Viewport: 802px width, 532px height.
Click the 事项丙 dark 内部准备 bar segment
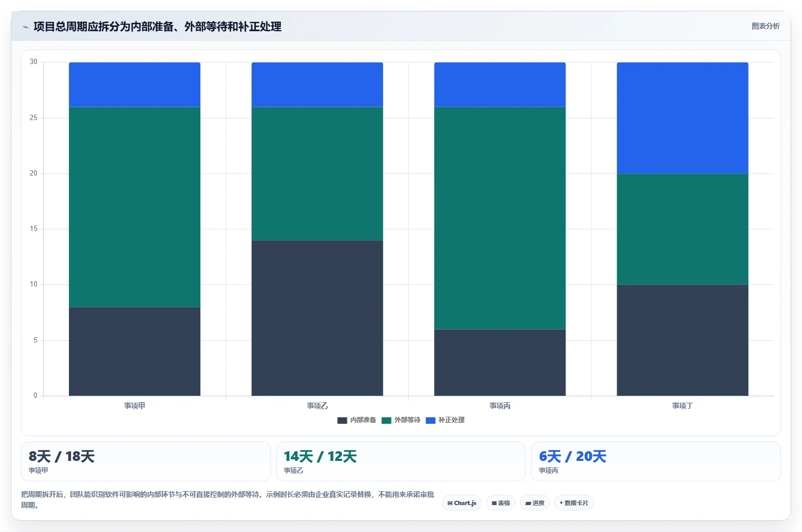(x=500, y=362)
